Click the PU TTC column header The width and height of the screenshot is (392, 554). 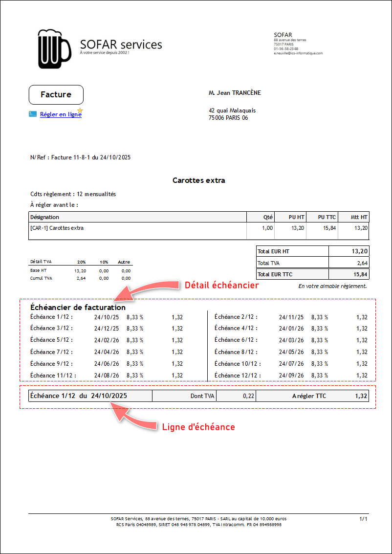(327, 217)
